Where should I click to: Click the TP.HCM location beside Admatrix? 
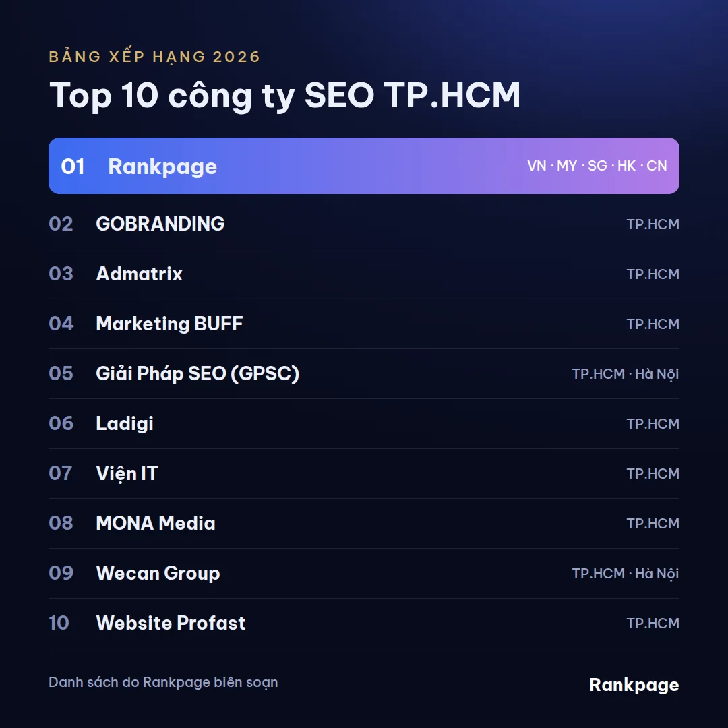653,274
